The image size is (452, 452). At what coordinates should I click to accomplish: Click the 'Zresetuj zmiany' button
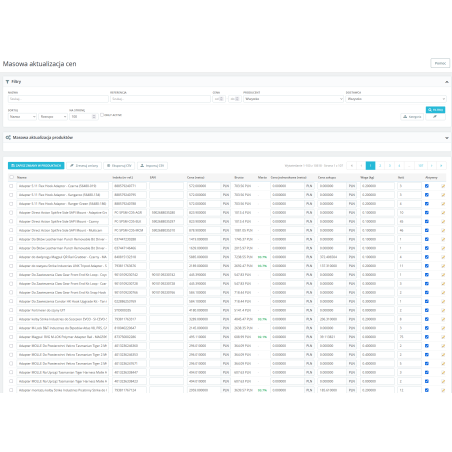[84, 166]
